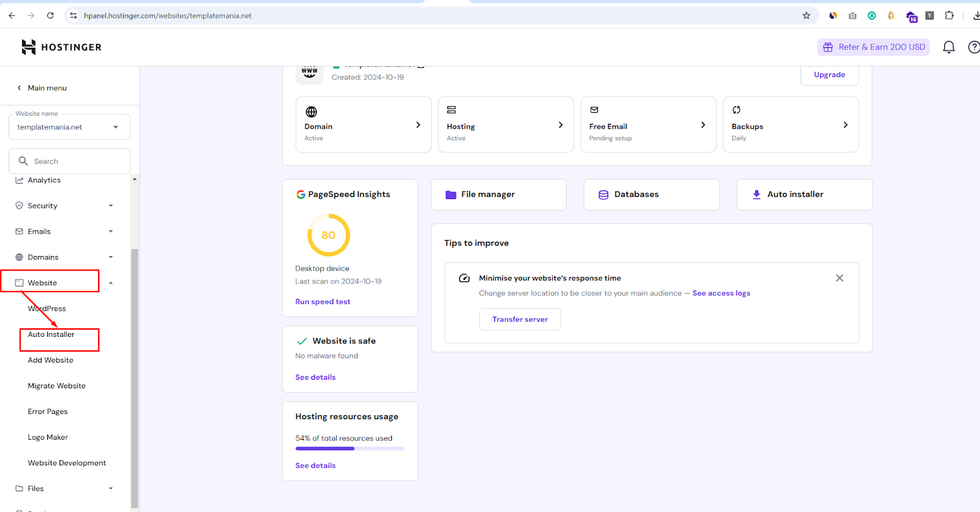Click the Free Email envelope icon
Screen dimensions: 980x512
tap(594, 110)
